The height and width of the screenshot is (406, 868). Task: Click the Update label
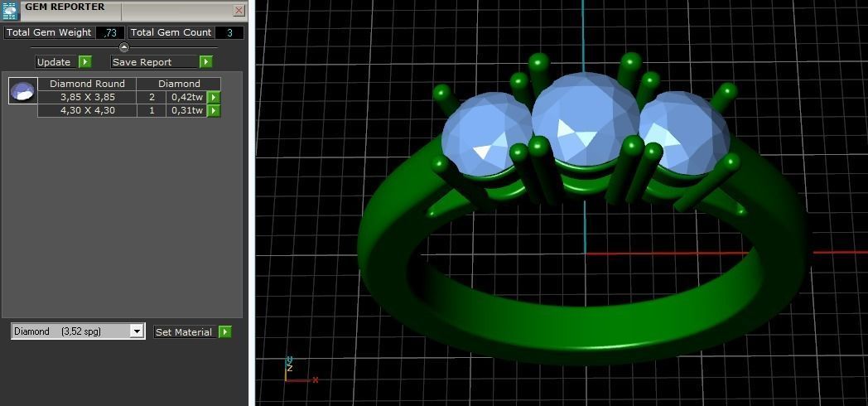[x=54, y=62]
